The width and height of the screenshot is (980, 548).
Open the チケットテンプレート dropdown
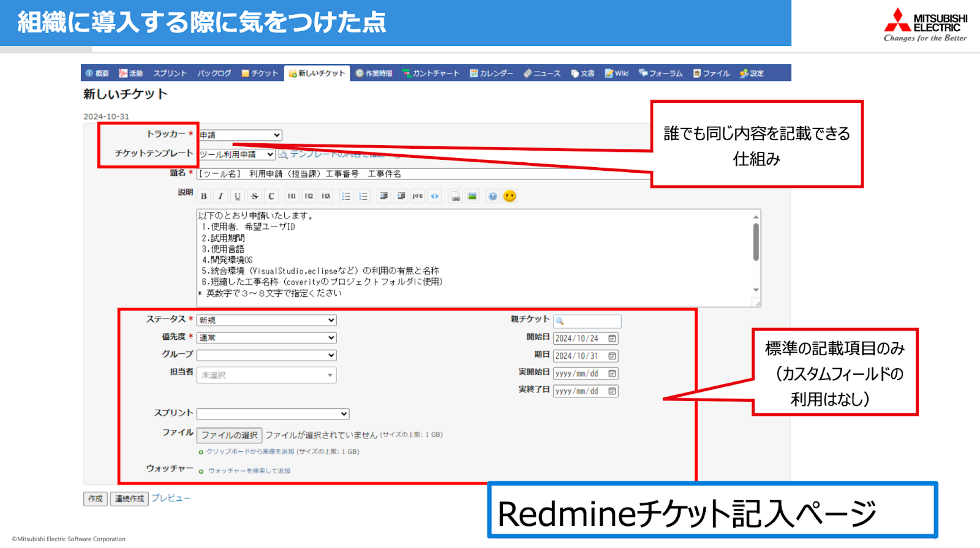click(x=236, y=154)
